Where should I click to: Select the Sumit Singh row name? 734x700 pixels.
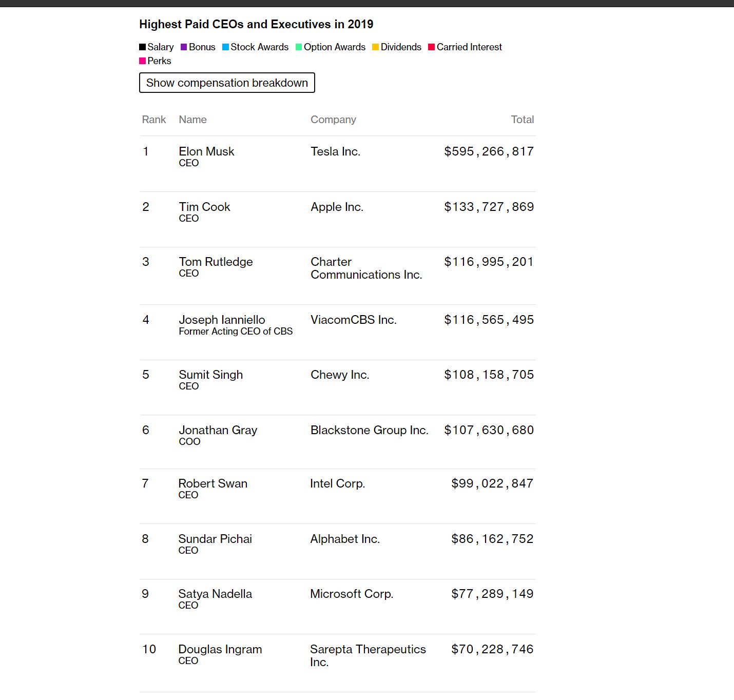[210, 375]
